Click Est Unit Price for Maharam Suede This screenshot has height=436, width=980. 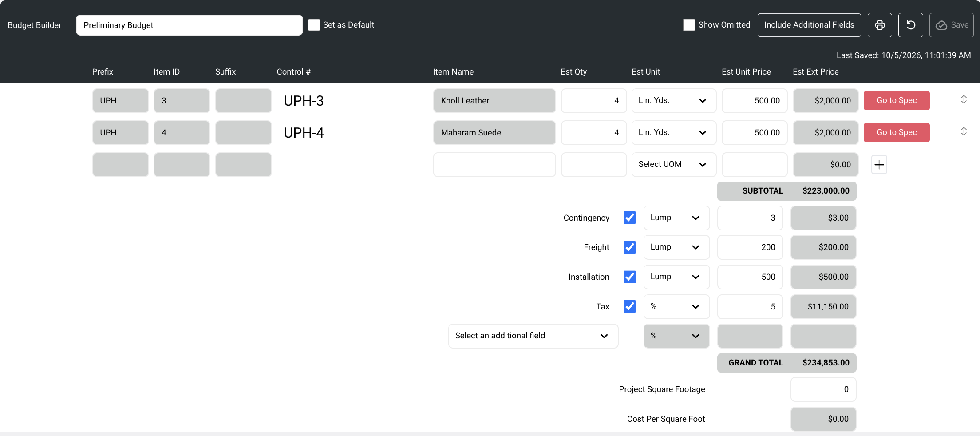pos(755,133)
